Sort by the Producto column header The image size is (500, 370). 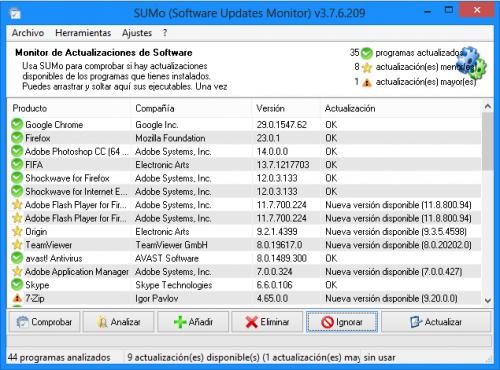coord(68,108)
